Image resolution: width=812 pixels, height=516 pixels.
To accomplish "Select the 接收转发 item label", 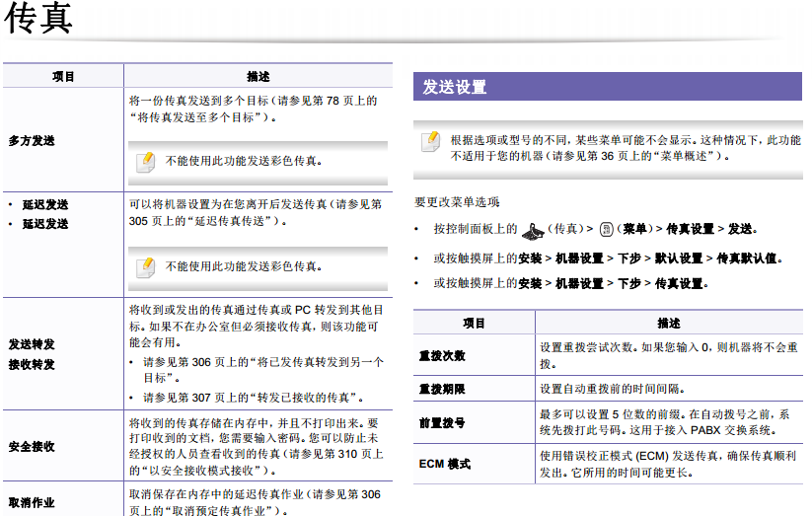I will pos(32,365).
